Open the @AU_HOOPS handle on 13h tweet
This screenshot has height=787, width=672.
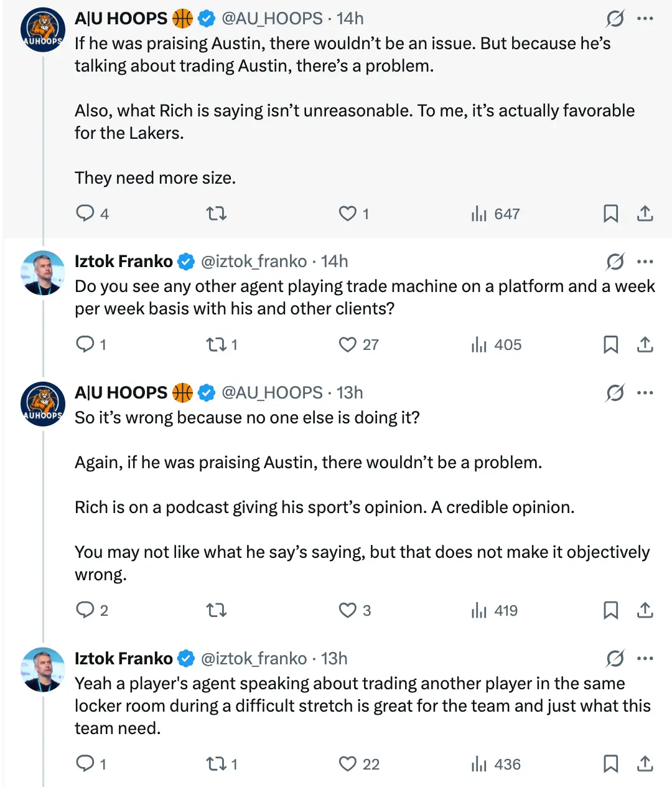click(x=272, y=393)
